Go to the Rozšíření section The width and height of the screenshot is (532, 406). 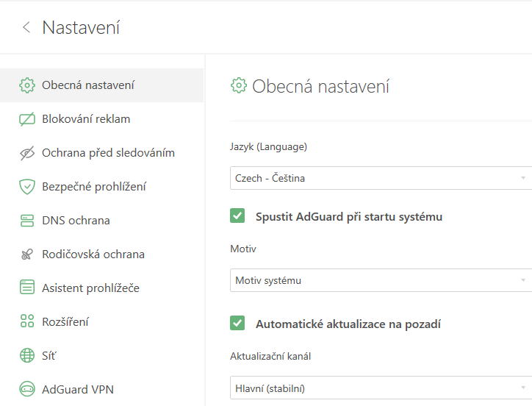(65, 322)
